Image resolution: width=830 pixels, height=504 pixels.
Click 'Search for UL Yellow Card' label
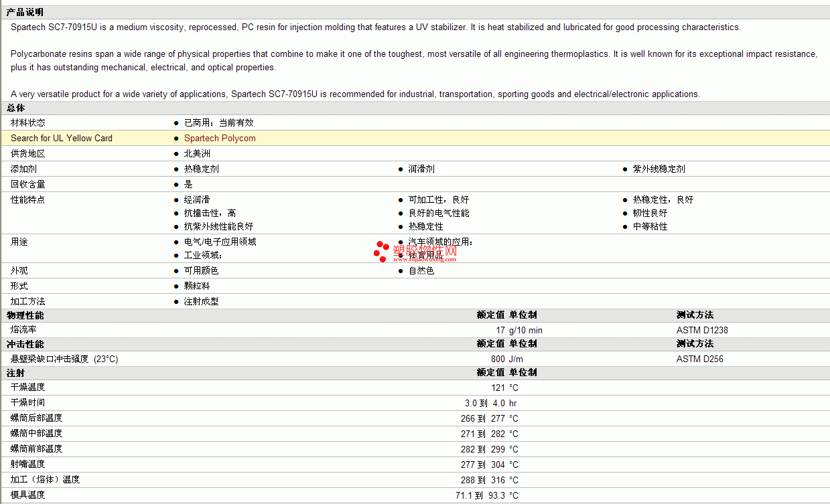click(62, 138)
